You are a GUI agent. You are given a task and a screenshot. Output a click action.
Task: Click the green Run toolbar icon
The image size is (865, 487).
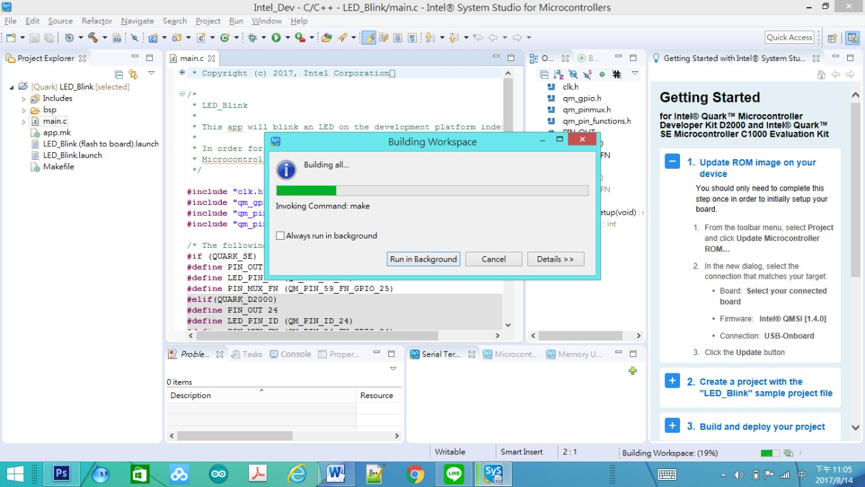[x=276, y=38]
